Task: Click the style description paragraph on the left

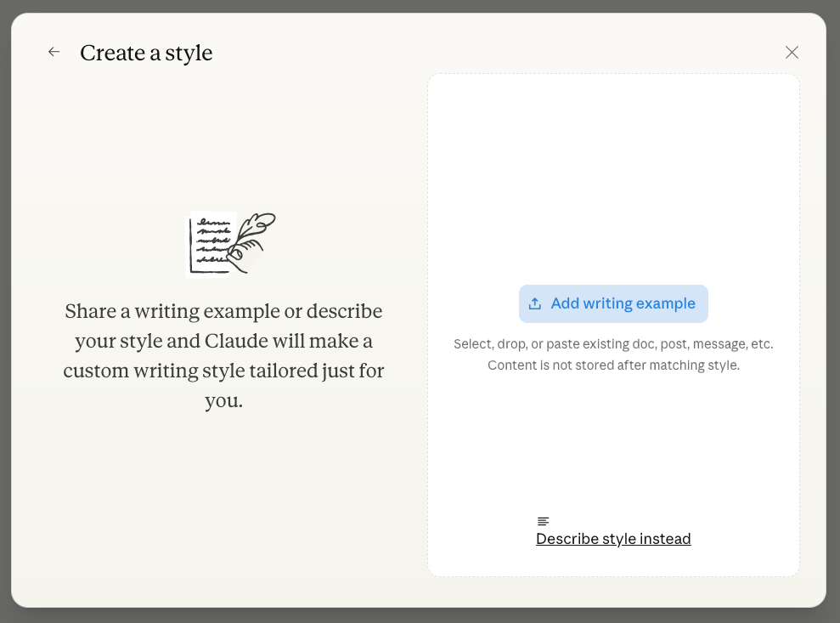Action: pos(223,355)
